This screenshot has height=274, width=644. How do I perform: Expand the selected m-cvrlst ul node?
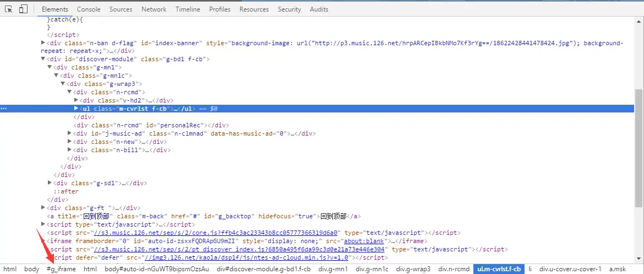76,109
